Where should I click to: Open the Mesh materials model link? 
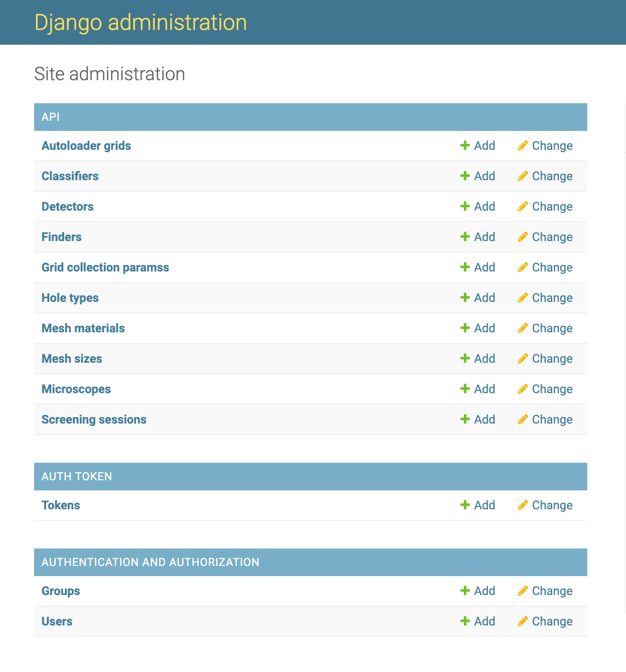pyautogui.click(x=83, y=328)
